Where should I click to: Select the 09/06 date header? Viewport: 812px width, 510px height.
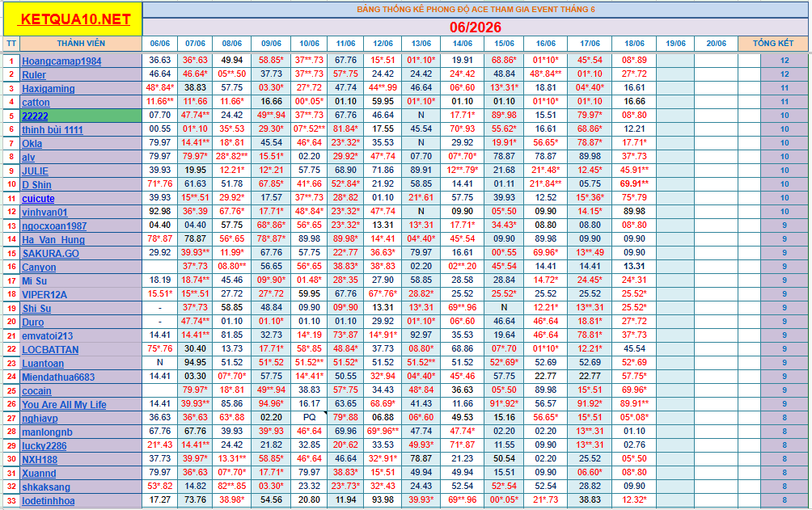[x=272, y=44]
